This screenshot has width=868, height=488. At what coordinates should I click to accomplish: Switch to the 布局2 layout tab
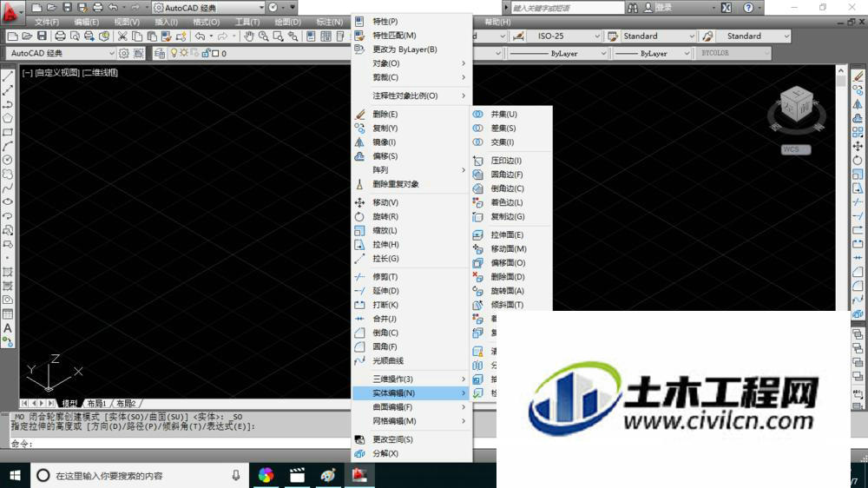click(126, 404)
